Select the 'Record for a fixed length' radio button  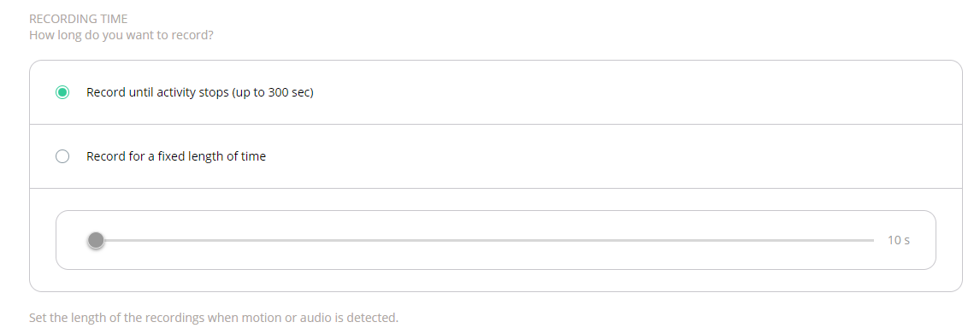62,156
